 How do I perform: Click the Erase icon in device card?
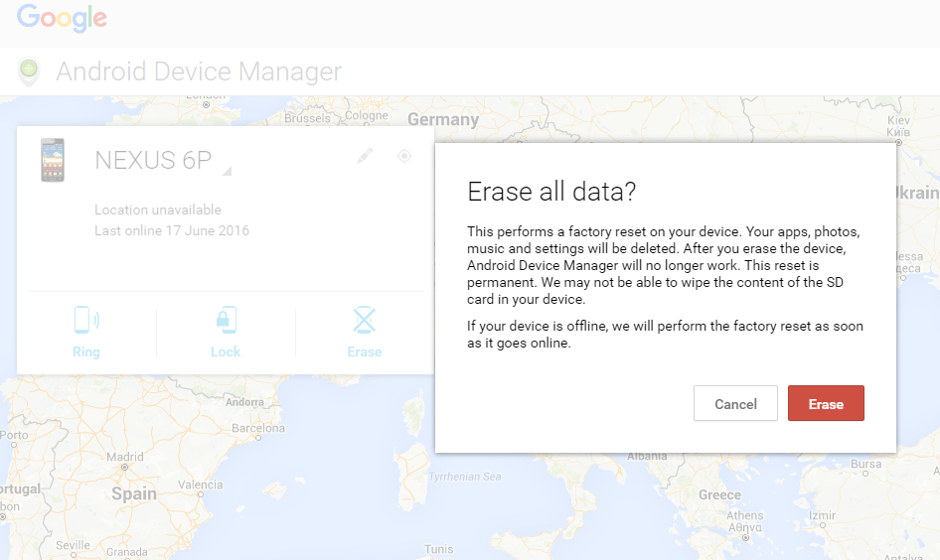[365, 321]
